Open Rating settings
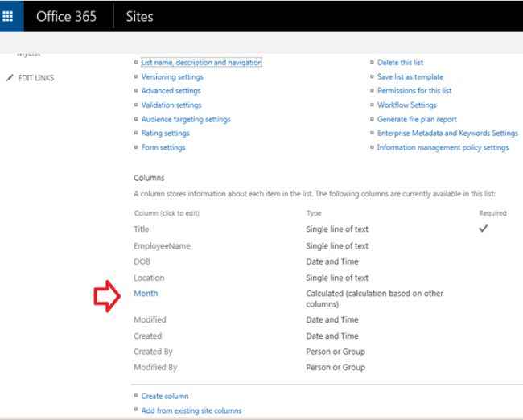523x420 pixels. click(x=166, y=134)
